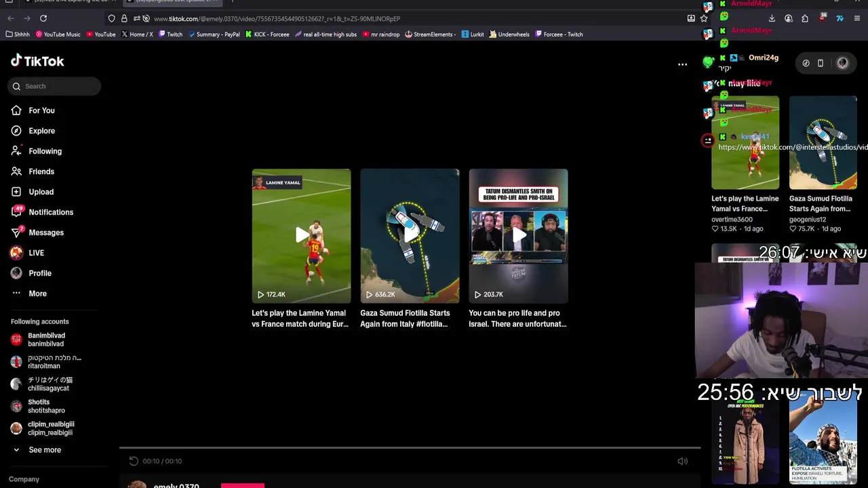Open the StreamElements bookmark
868x488 pixels.
coord(430,35)
